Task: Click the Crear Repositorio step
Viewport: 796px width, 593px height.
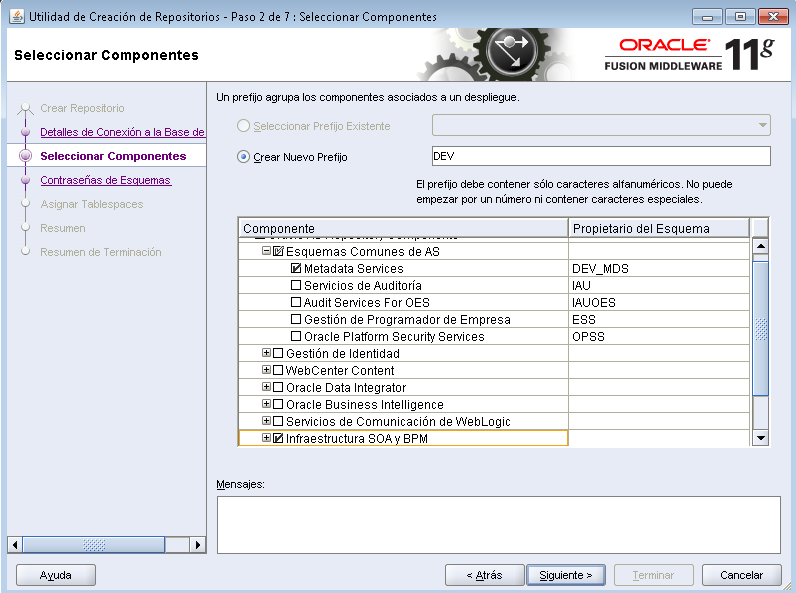Action: (x=82, y=108)
